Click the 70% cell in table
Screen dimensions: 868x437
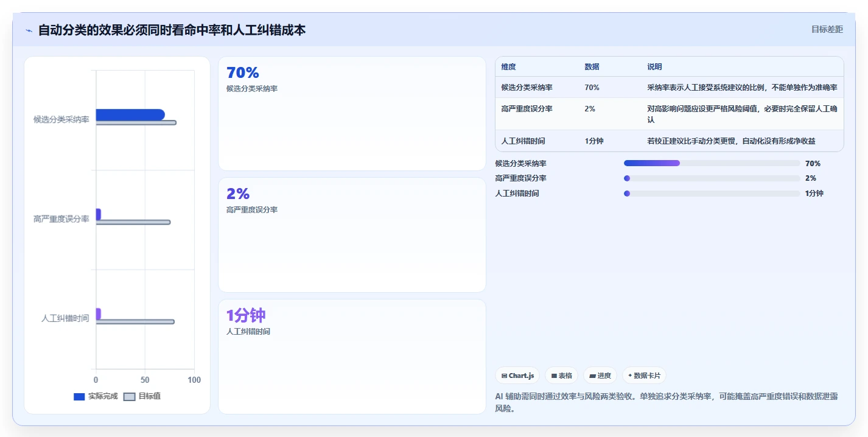point(592,88)
